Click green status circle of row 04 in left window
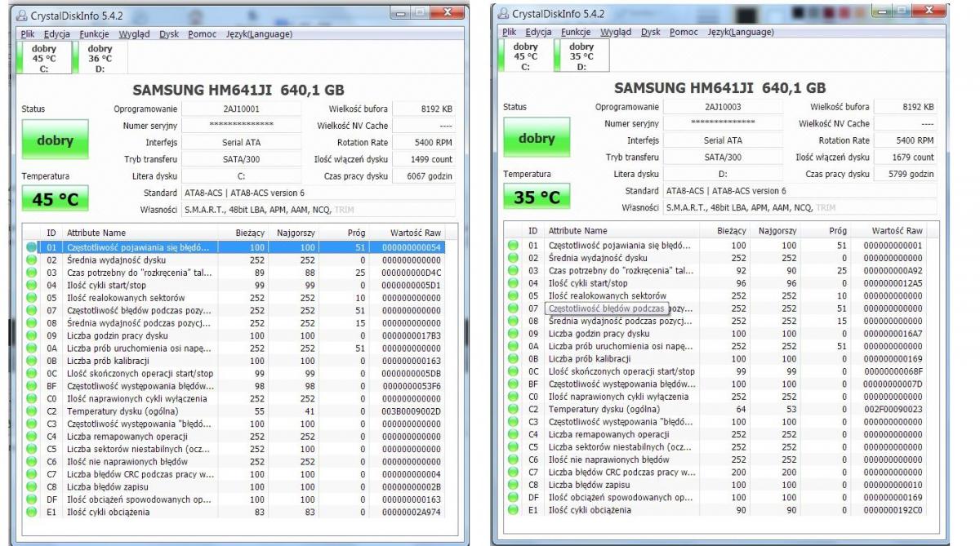980x546 pixels. 32,286
